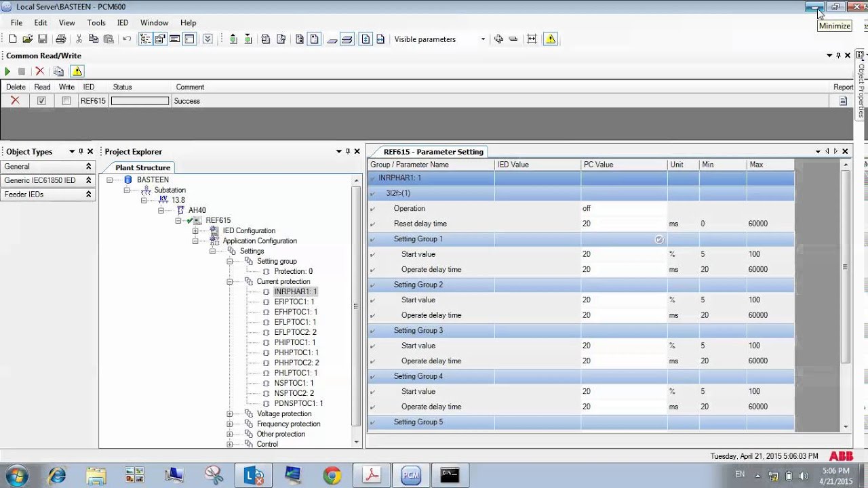Click the Print toolbar icon
The image size is (868, 488).
coord(61,39)
